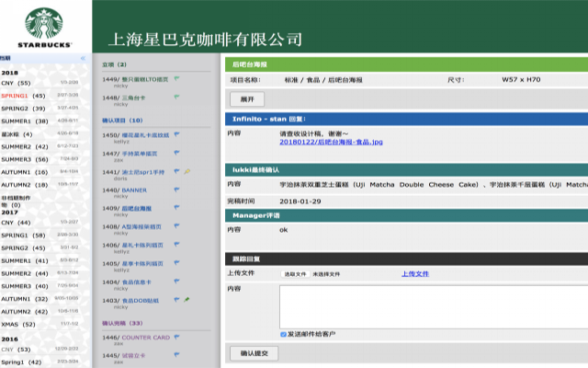The image size is (588, 368).
Task: Click the 确认项目 (10) section header
Action: [122, 121]
